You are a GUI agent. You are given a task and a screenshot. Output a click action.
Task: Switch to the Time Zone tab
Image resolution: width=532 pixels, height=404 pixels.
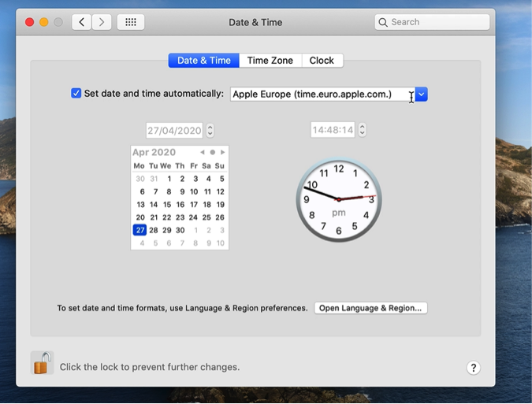pos(270,61)
